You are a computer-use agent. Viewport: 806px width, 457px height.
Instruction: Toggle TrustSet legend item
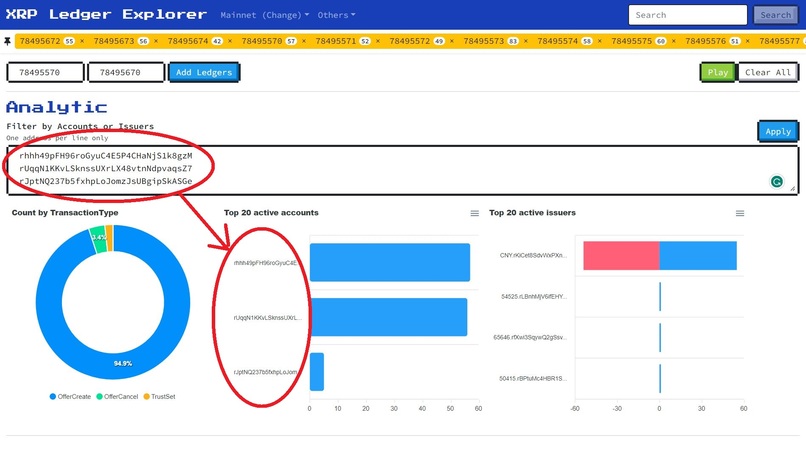click(x=159, y=396)
